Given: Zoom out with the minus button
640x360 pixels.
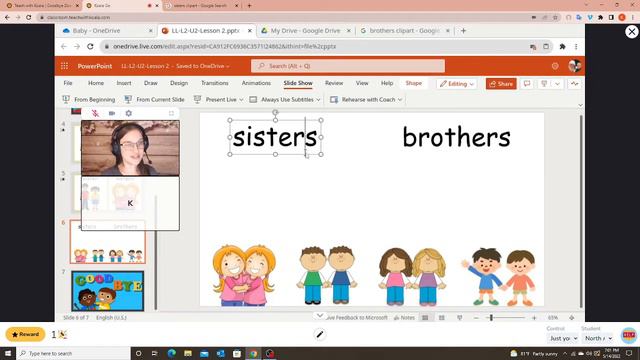Looking at the screenshot, I should point(476,318).
